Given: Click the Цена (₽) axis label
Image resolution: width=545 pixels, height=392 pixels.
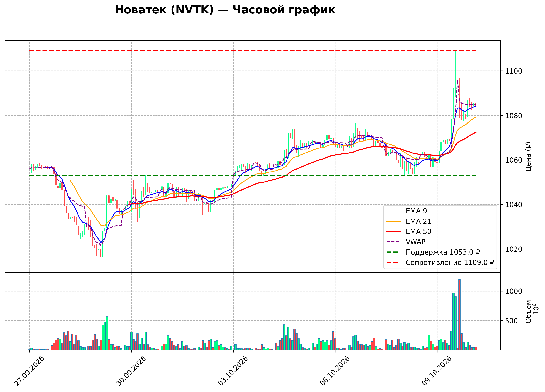Looking at the screenshot, I should [528, 156].
